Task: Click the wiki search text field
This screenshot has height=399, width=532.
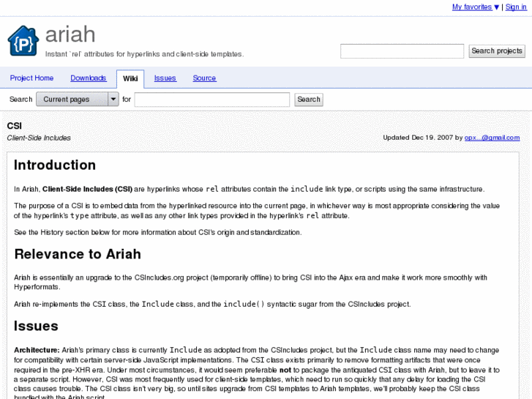Action: pos(212,100)
